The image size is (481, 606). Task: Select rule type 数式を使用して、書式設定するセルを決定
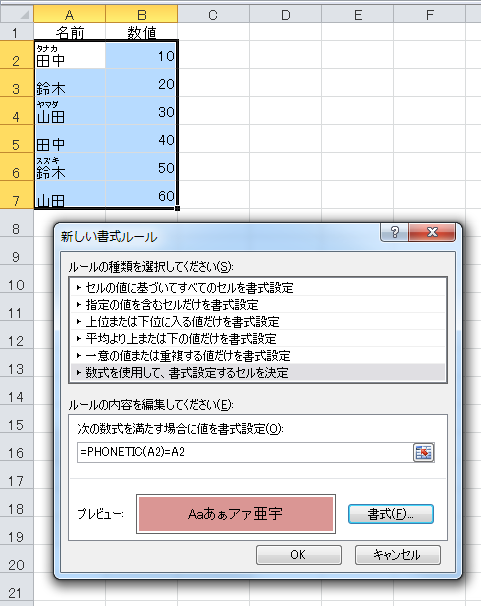coord(258,373)
